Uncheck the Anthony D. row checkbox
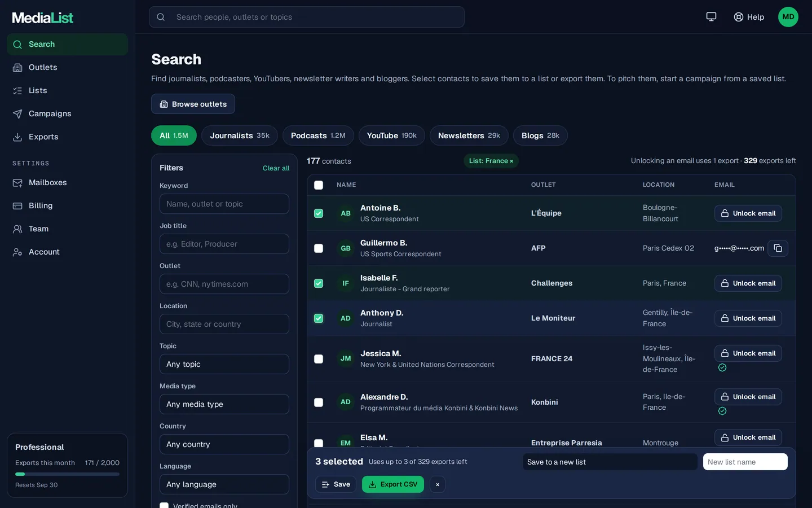Screen dimensions: 812x508 tap(319, 318)
